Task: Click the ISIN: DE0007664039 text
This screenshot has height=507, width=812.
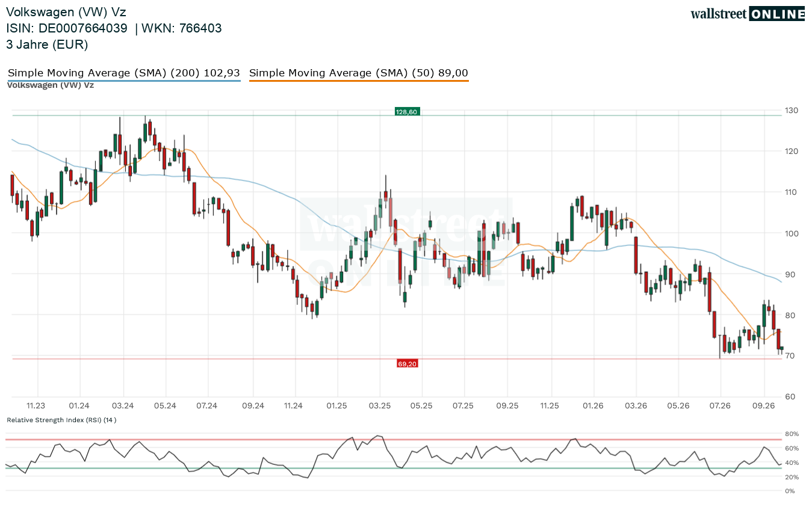Action: pyautogui.click(x=67, y=28)
